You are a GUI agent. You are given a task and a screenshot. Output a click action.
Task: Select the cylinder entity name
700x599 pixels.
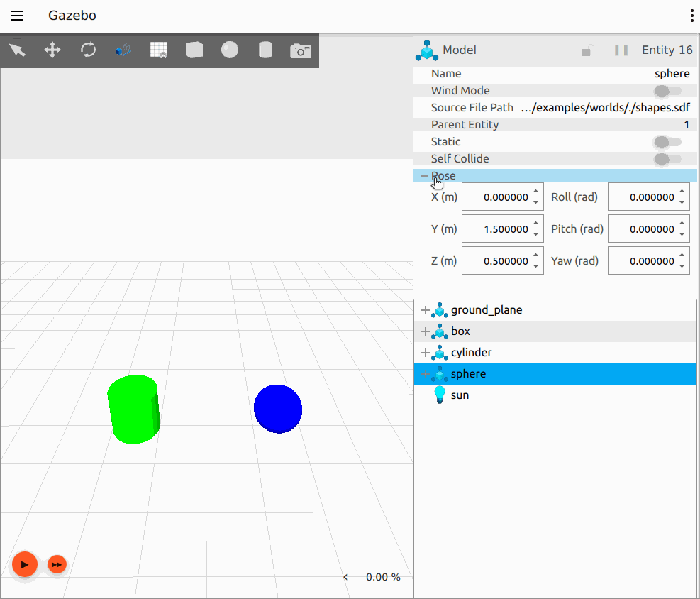[x=471, y=353]
